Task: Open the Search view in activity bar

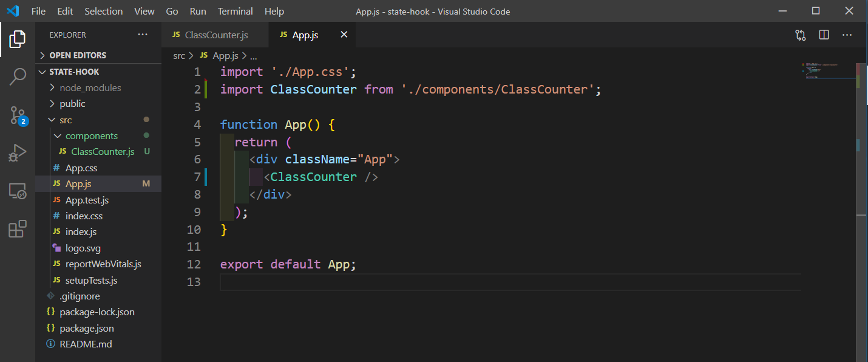Action: (x=18, y=77)
